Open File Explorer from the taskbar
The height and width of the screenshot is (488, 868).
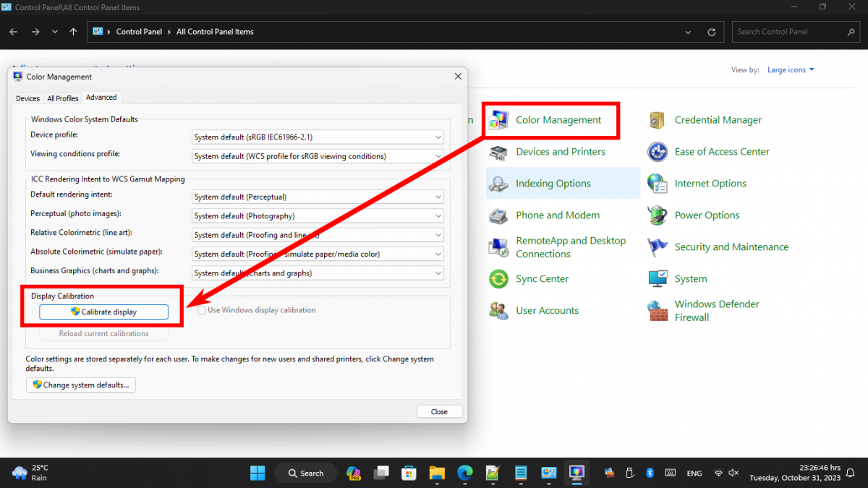437,473
